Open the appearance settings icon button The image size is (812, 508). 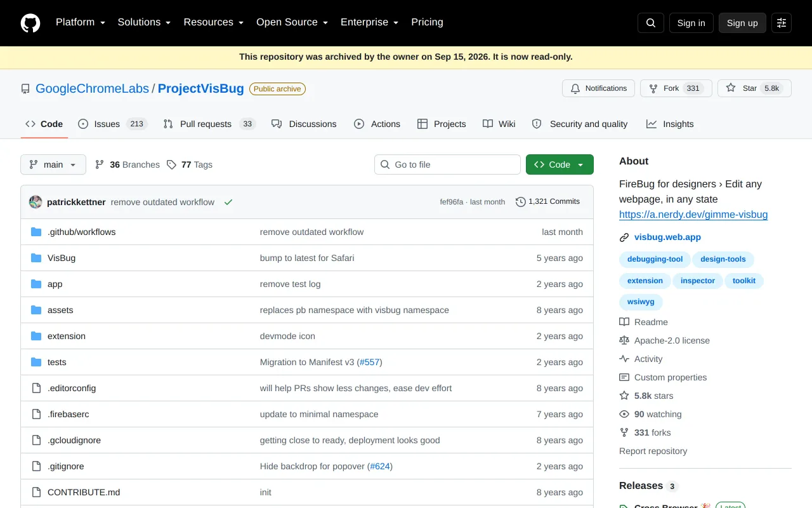(x=782, y=23)
